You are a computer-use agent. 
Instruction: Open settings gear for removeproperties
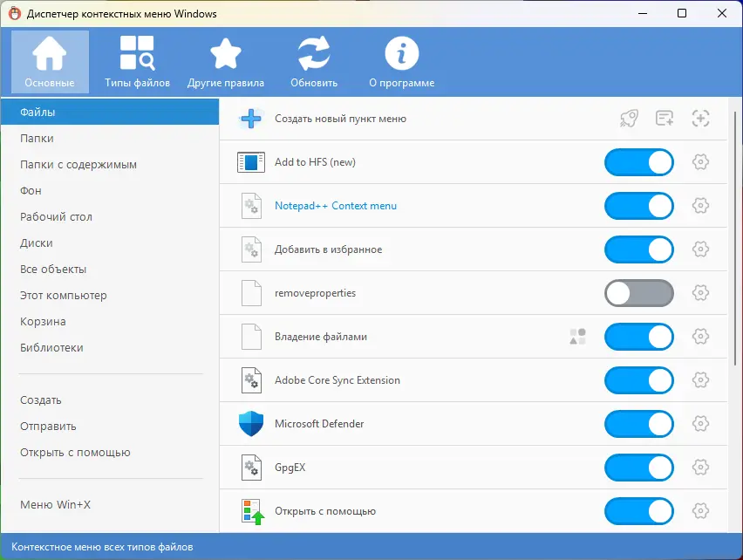[x=700, y=293]
